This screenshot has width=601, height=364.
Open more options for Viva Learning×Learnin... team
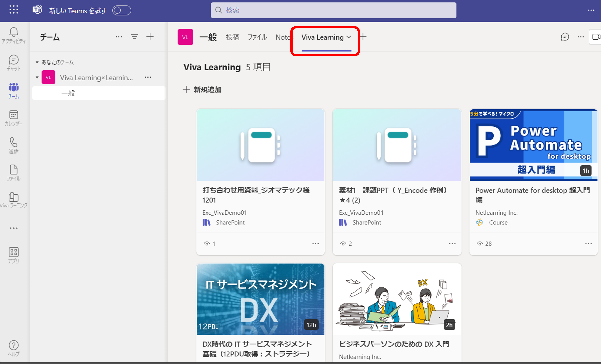148,77
